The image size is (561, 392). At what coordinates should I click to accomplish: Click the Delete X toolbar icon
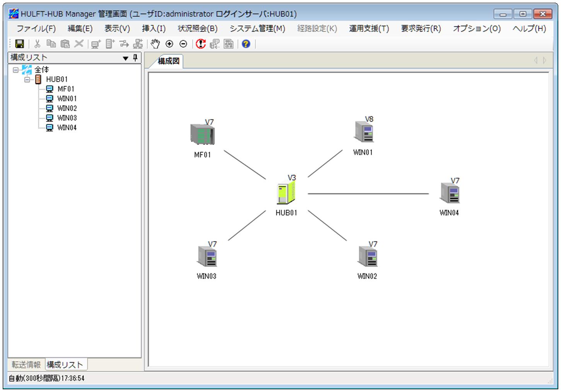tap(79, 44)
